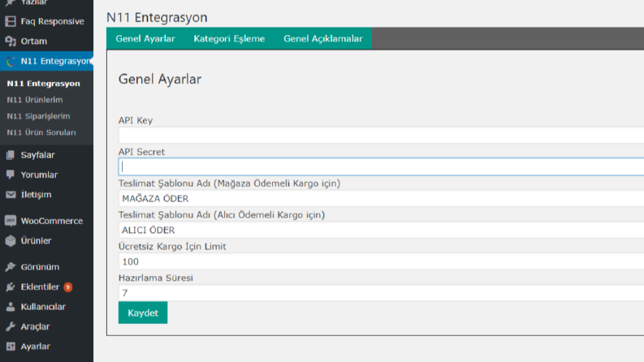Click the Yorumlar comments icon
644x362 pixels.
pyautogui.click(x=11, y=175)
